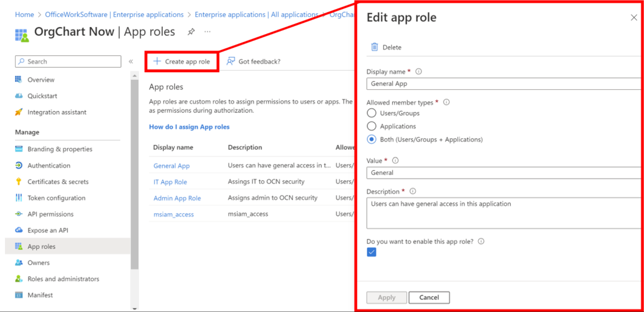
Task: Select App roles in sidebar
Action: [x=68, y=246]
